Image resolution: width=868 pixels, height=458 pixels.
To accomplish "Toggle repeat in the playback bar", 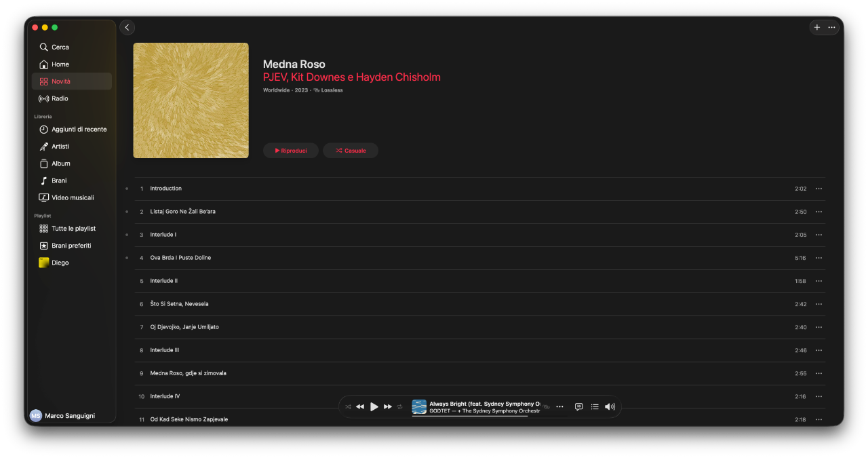I will tap(400, 406).
